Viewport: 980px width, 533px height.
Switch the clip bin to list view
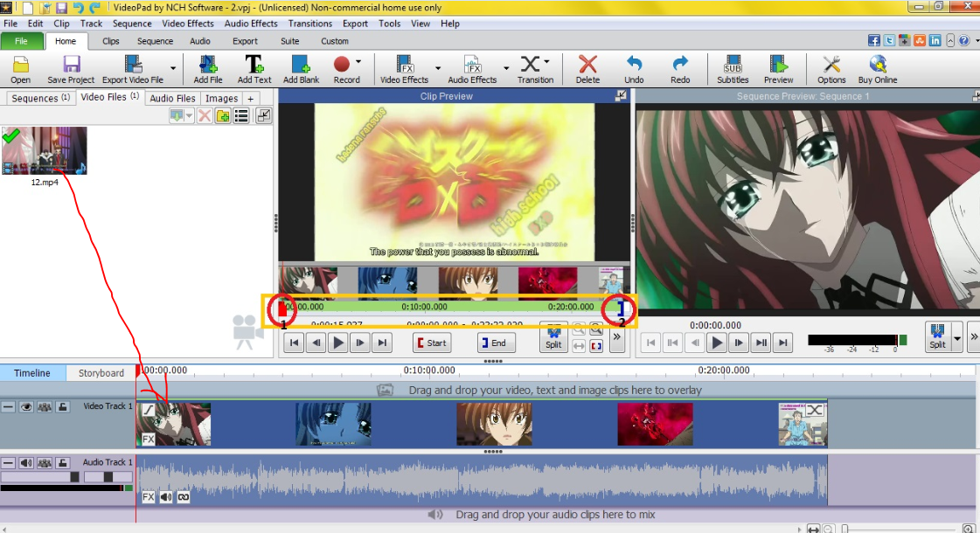241,115
